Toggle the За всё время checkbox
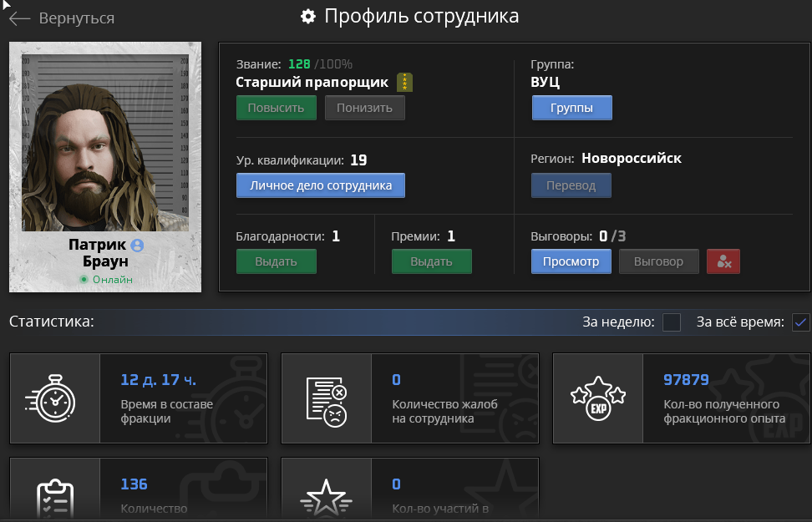The height and width of the screenshot is (522, 812). tap(800, 322)
